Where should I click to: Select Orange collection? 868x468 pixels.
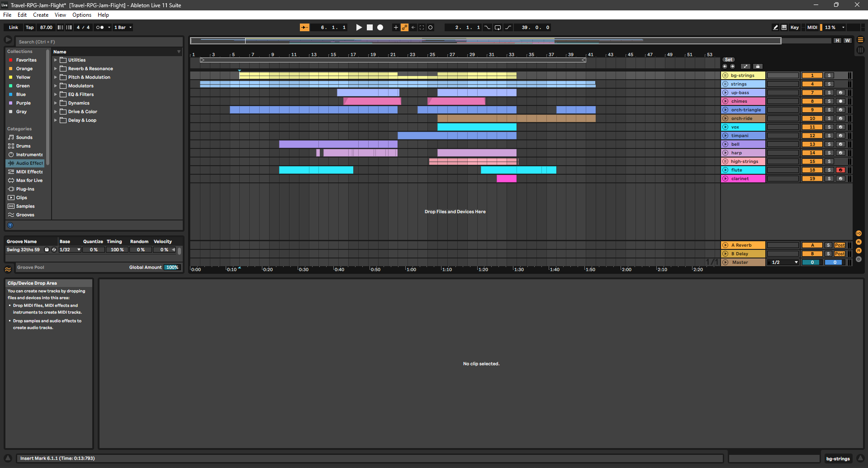24,69
